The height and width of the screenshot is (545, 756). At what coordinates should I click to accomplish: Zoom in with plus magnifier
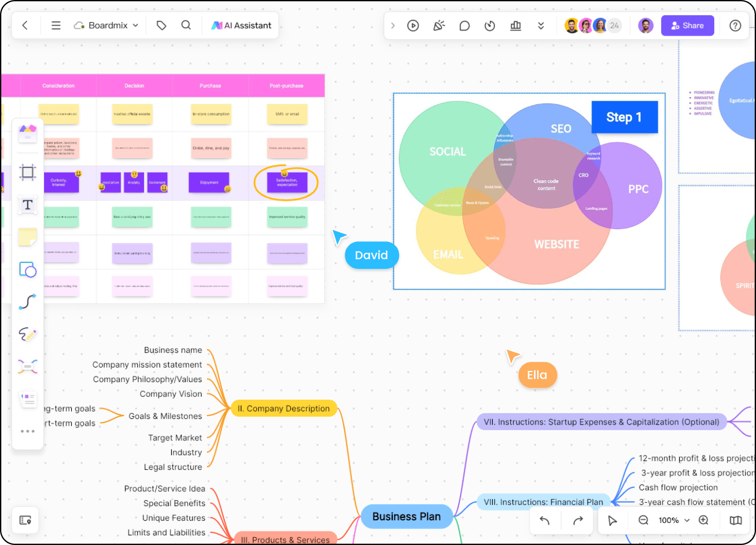[703, 520]
